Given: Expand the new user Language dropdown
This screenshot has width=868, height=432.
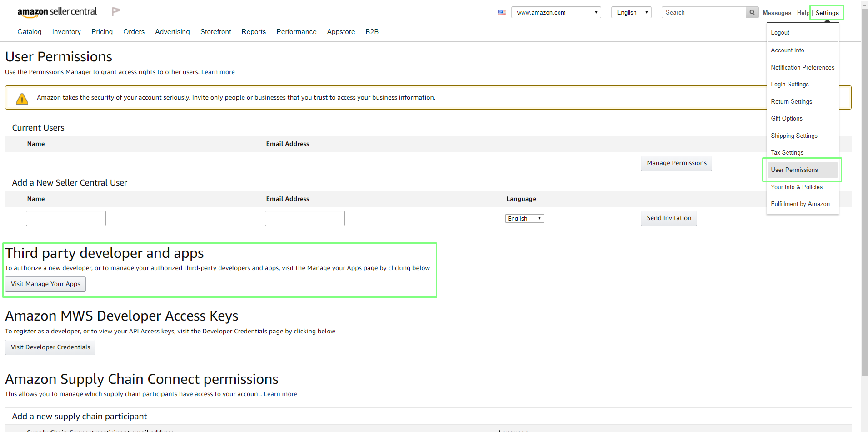Looking at the screenshot, I should pos(524,219).
